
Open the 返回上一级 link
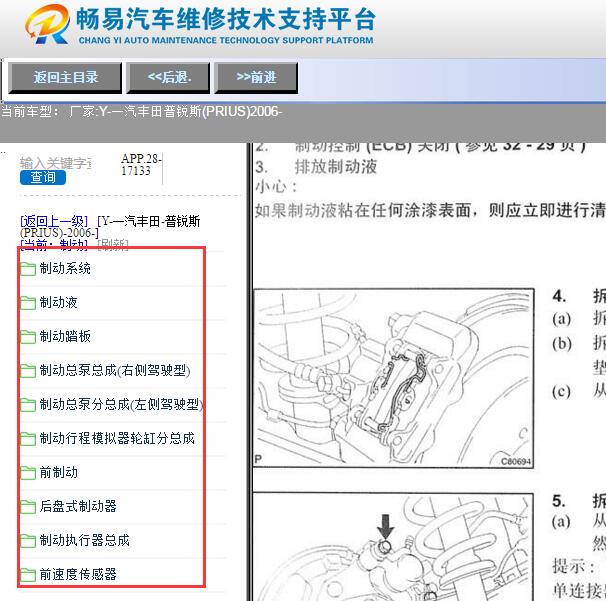point(54,221)
